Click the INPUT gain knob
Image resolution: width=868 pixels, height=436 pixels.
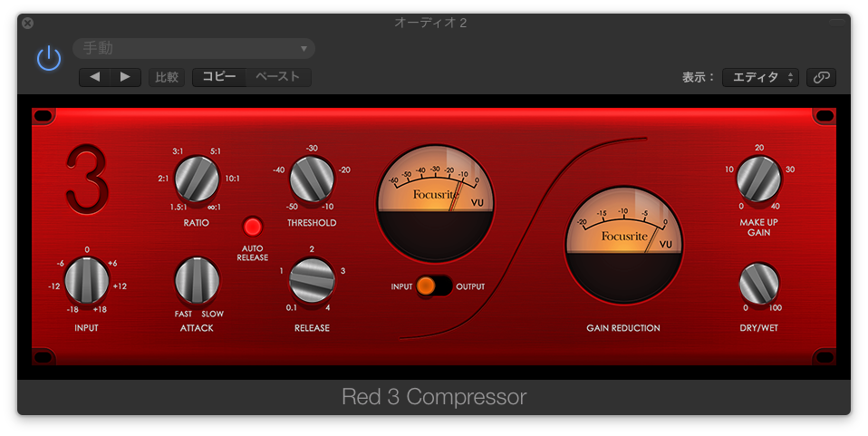87,280
